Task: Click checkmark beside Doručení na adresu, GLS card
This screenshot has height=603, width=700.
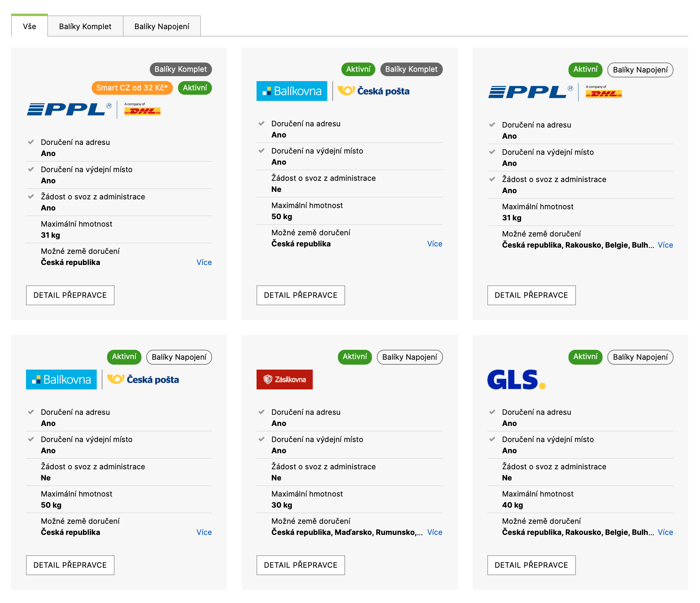Action: [492, 412]
